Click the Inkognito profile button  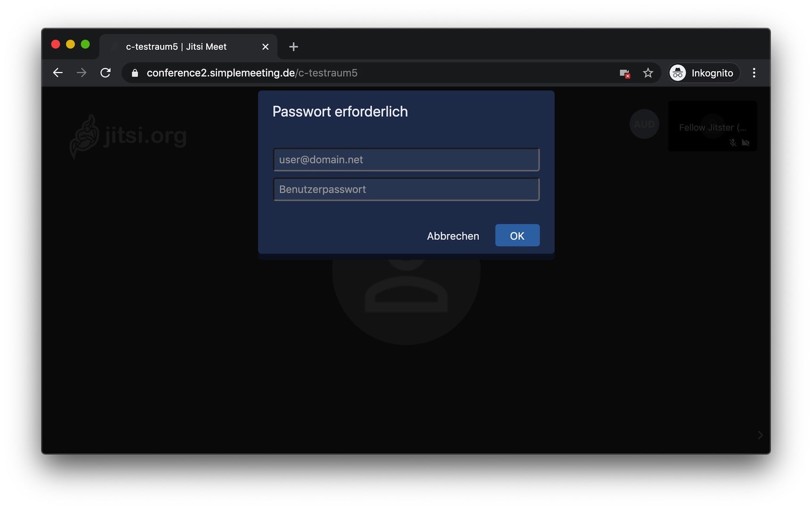[x=704, y=73]
